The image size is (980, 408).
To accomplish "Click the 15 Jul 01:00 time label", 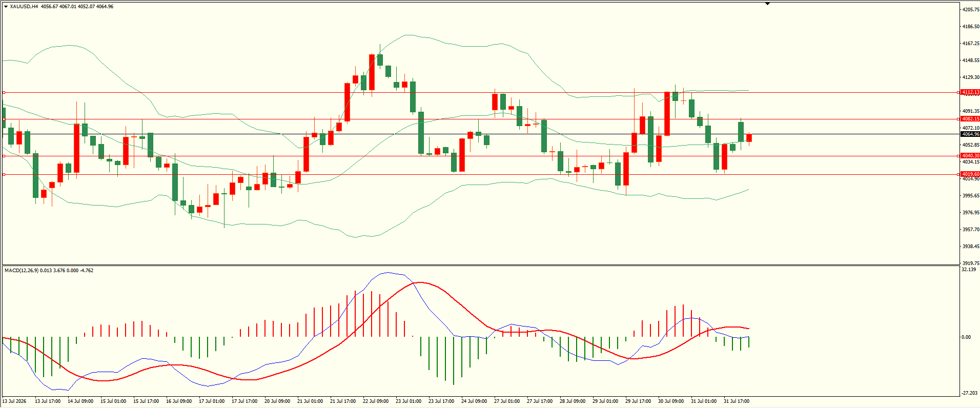I will (x=113, y=401).
